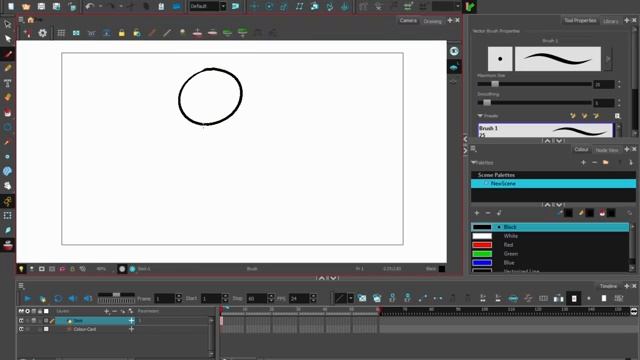Screen dimensions: 640x360
Task: Click the white colour box on Colour-Card layer
Action: coord(46,329)
